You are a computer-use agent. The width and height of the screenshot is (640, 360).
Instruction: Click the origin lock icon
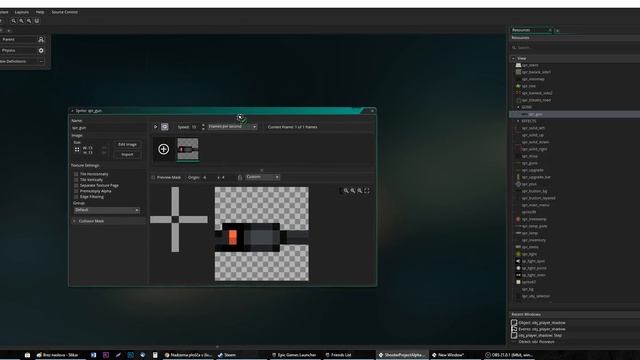pos(240,178)
